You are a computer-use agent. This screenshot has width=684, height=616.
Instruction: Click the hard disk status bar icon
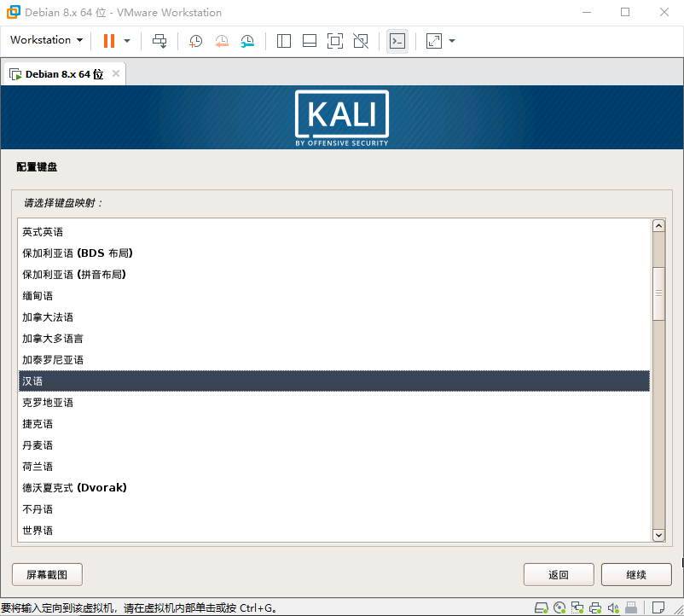click(542, 607)
